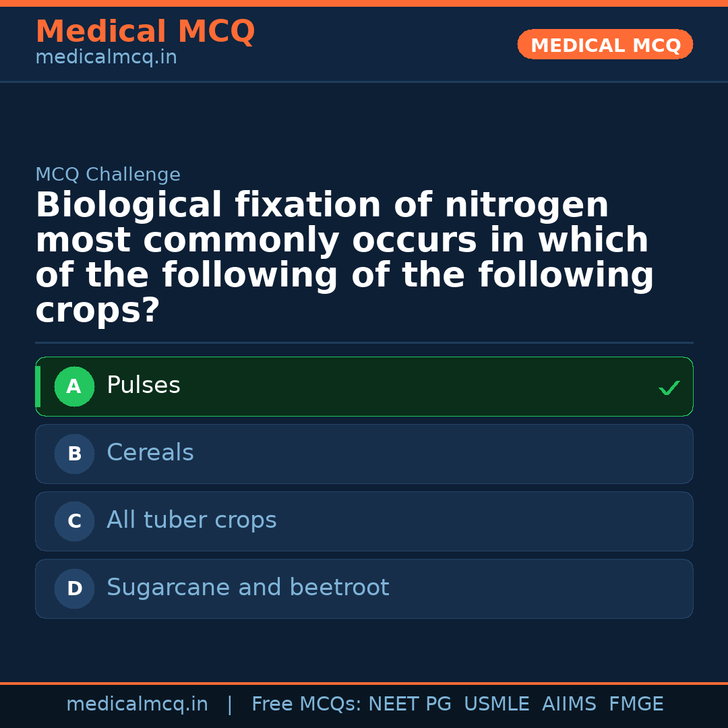Click FMGE in the footer
728x728 pixels.
point(636,704)
